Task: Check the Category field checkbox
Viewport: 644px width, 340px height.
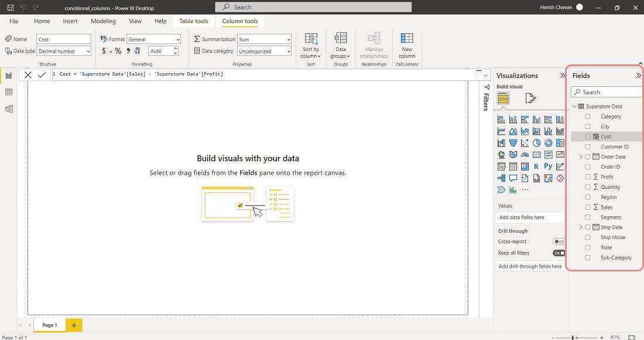Action: pos(588,116)
